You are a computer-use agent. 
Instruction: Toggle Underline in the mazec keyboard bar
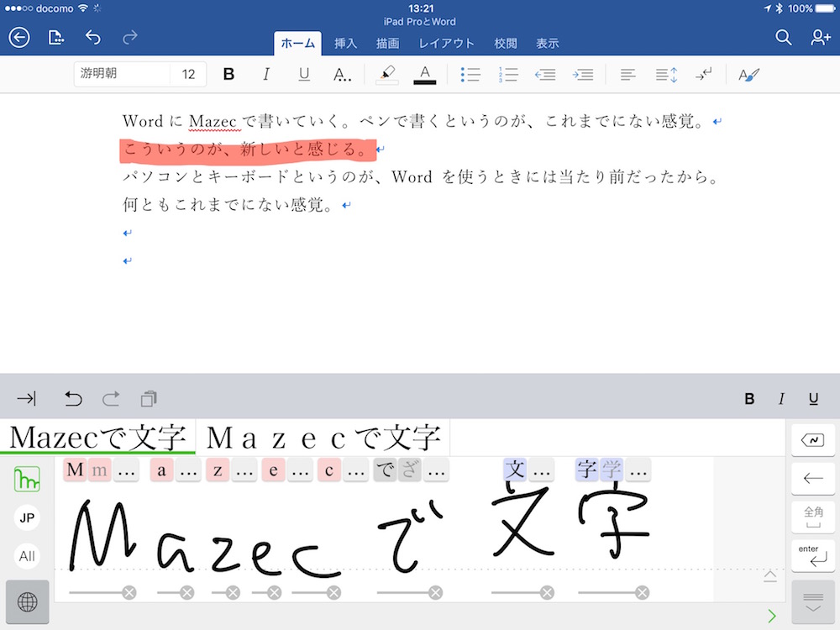pyautogui.click(x=813, y=398)
